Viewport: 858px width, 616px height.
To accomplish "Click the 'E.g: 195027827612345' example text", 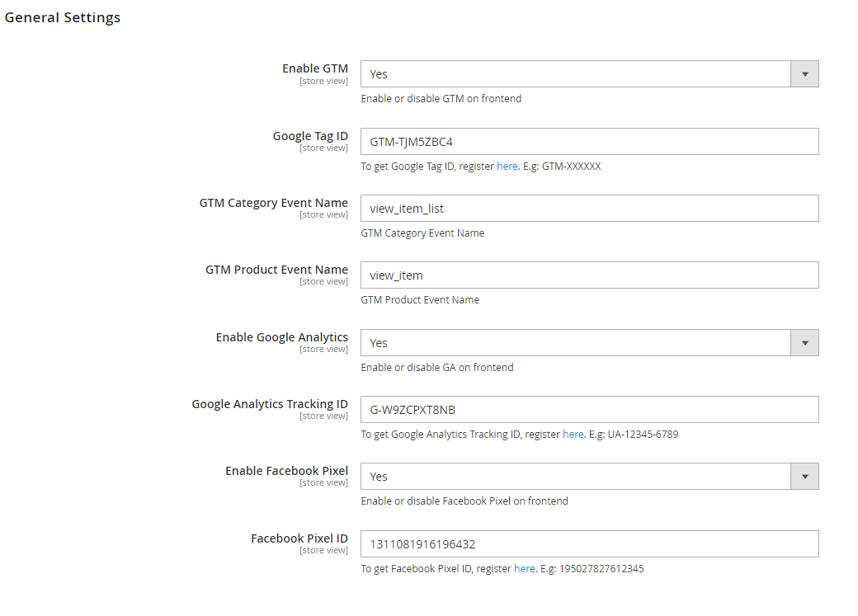I will (592, 569).
